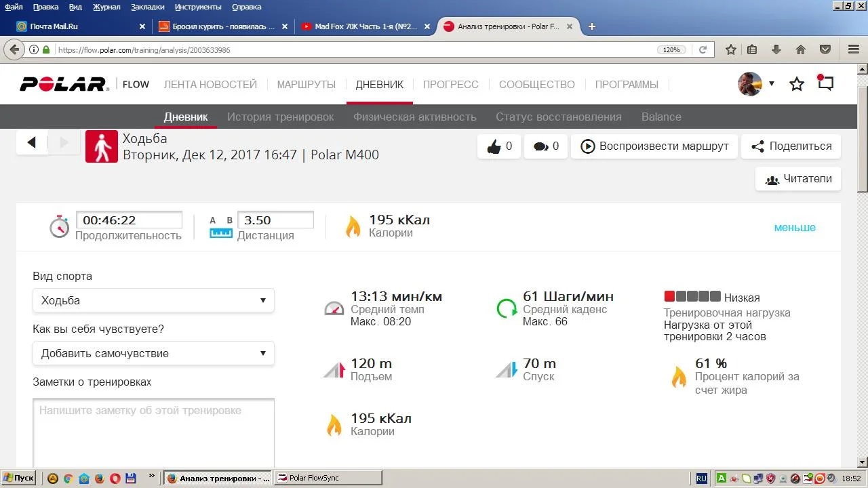Click into the training notes text area

(153, 432)
